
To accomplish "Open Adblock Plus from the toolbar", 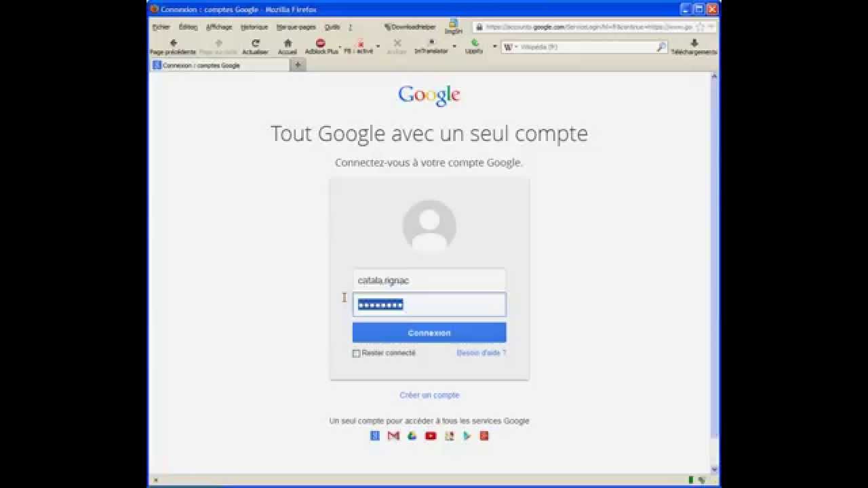I will (320, 43).
